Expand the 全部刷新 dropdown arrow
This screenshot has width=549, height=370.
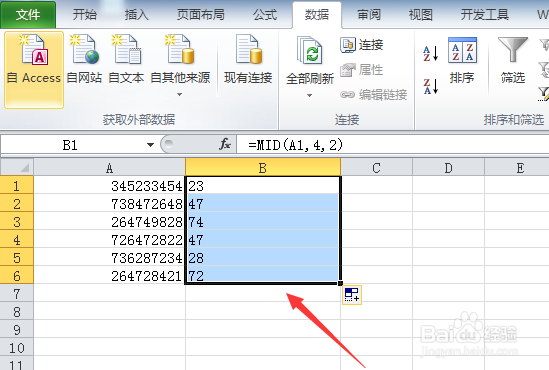click(x=310, y=95)
